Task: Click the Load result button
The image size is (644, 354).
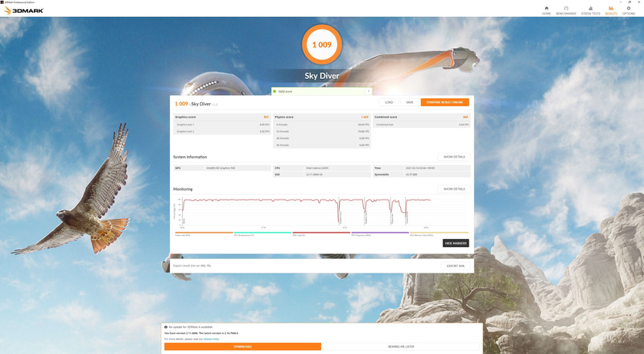Action: coord(389,102)
